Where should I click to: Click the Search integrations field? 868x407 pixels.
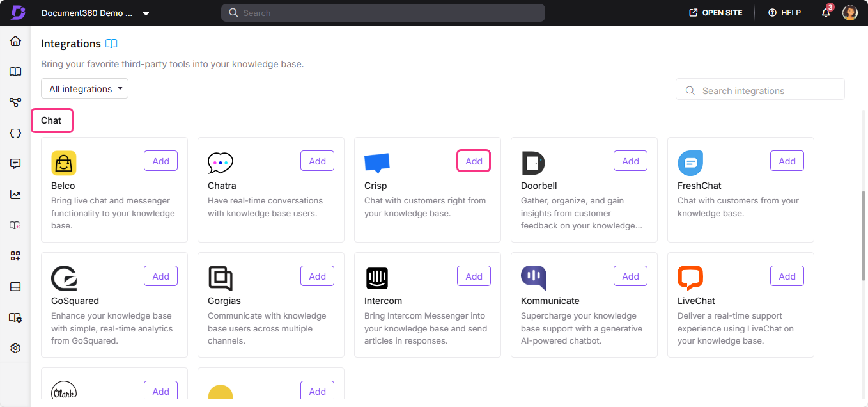760,90
